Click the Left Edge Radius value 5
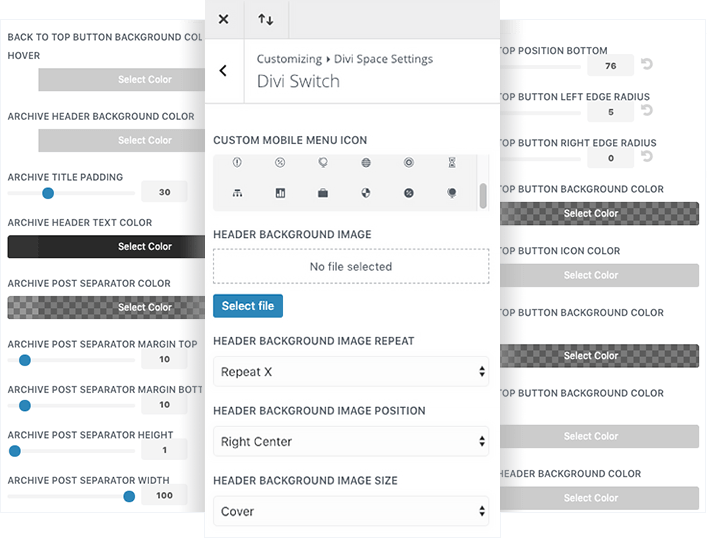The height and width of the screenshot is (538, 707). pos(611,112)
